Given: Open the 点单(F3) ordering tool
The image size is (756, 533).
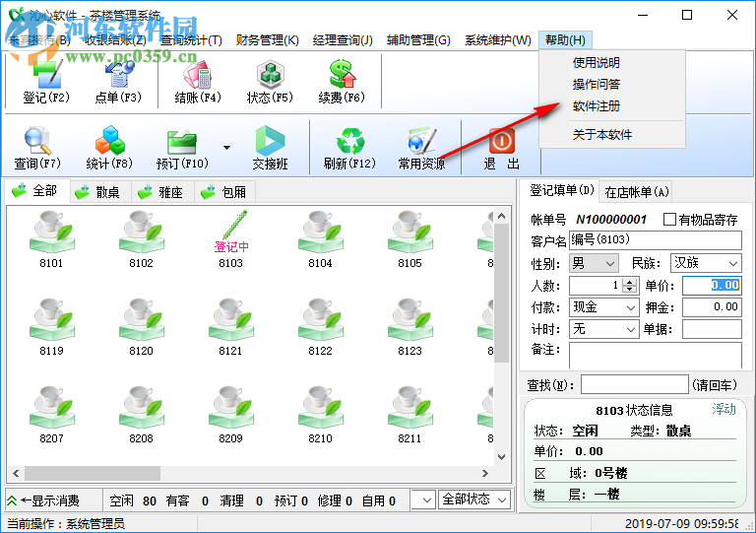Looking at the screenshot, I should [x=118, y=81].
